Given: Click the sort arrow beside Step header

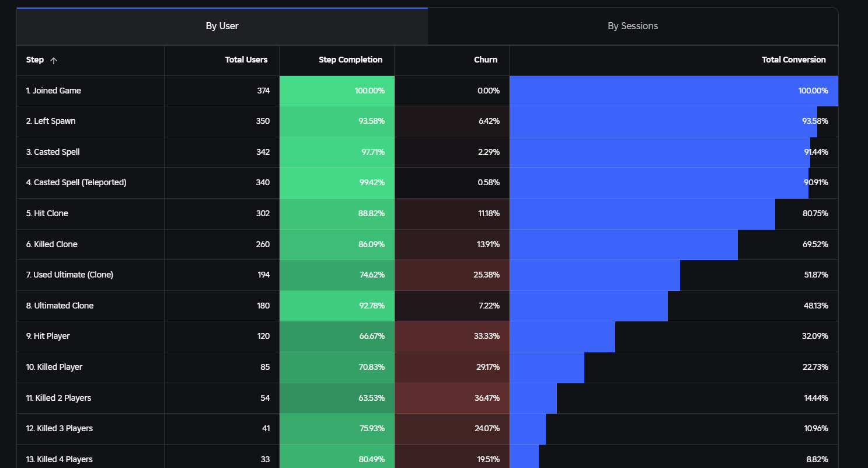Looking at the screenshot, I should tap(54, 60).
